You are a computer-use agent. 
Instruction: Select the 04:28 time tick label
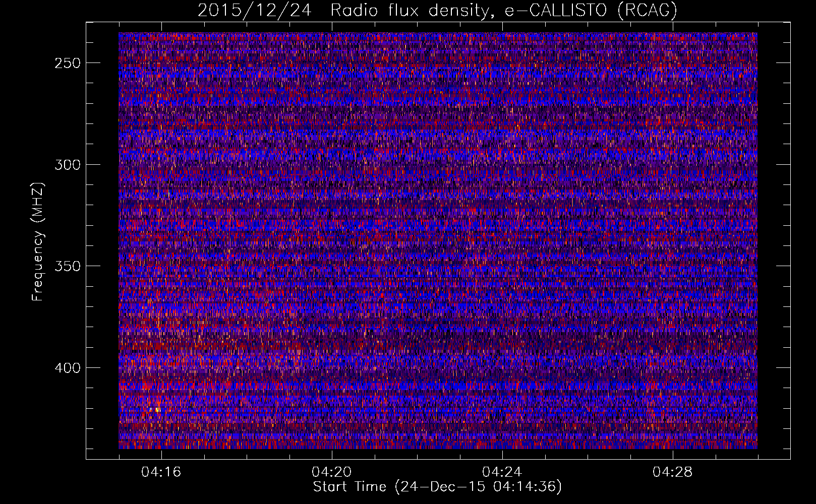tap(672, 472)
